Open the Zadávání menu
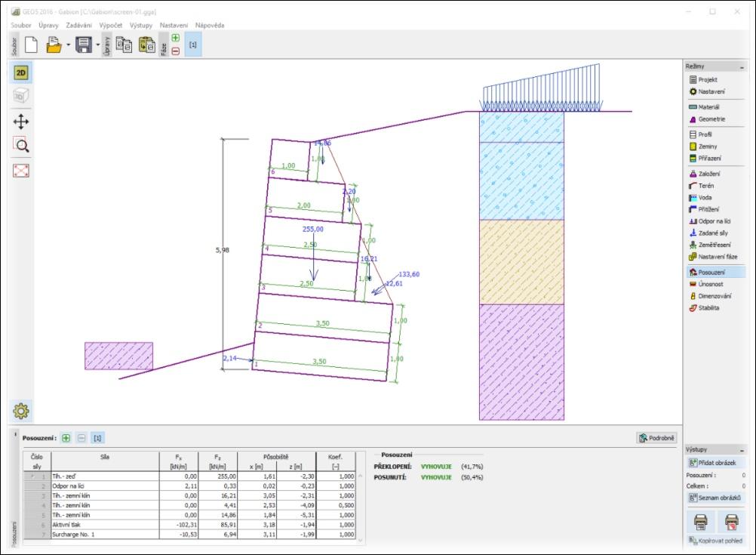Viewport: 756px width, 555px height. [x=78, y=25]
